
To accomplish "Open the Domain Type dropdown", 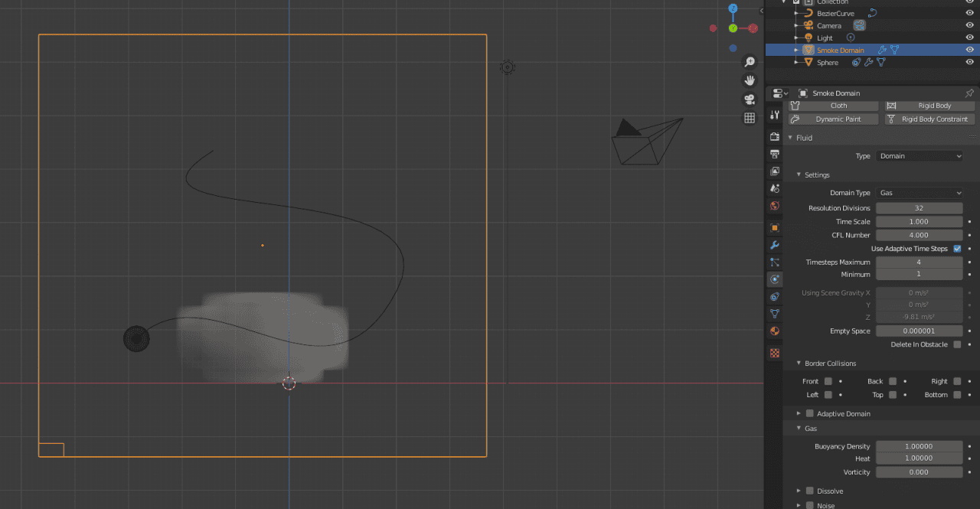I will click(x=919, y=193).
